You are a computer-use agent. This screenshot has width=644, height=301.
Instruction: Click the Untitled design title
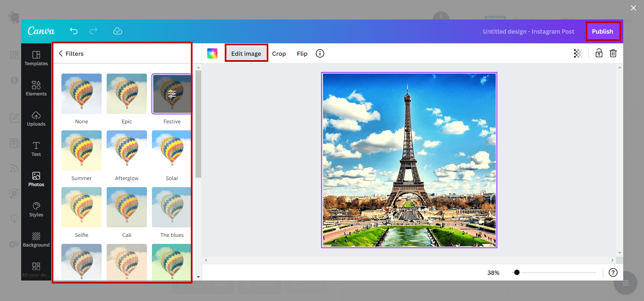coord(528,32)
